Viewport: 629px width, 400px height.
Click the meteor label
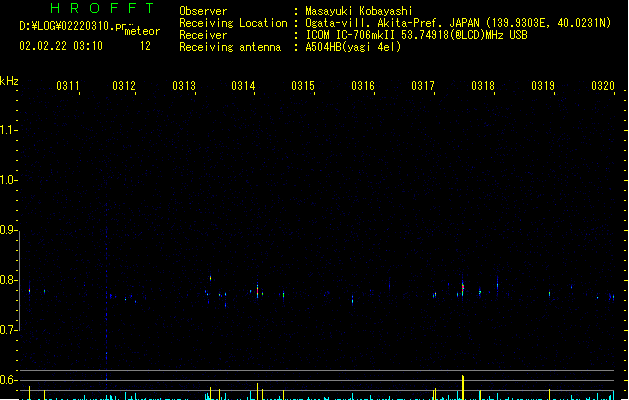click(x=142, y=31)
